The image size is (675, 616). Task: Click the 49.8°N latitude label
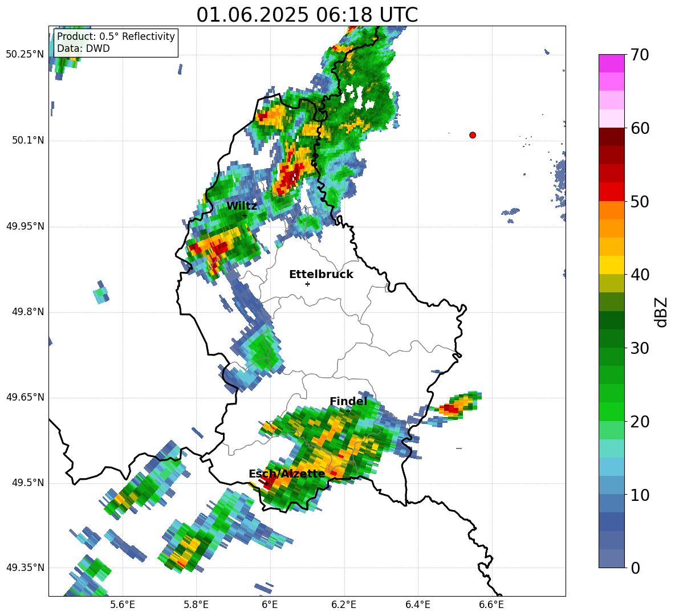pos(28,312)
